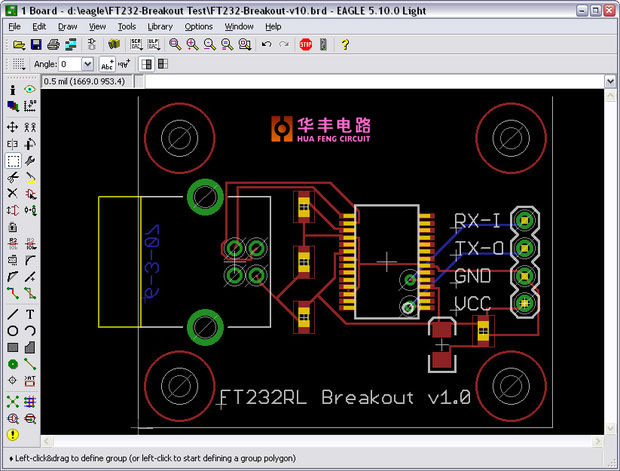Redraw the board view
The width and height of the screenshot is (620, 471).
click(227, 44)
